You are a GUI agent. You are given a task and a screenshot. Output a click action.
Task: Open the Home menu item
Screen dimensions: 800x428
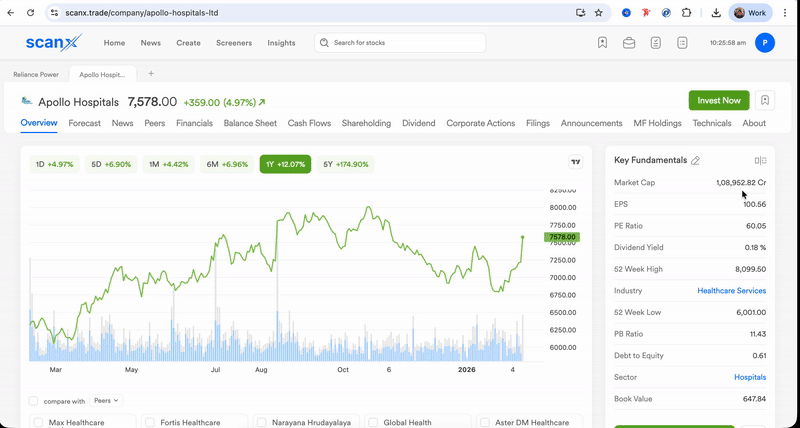click(114, 43)
